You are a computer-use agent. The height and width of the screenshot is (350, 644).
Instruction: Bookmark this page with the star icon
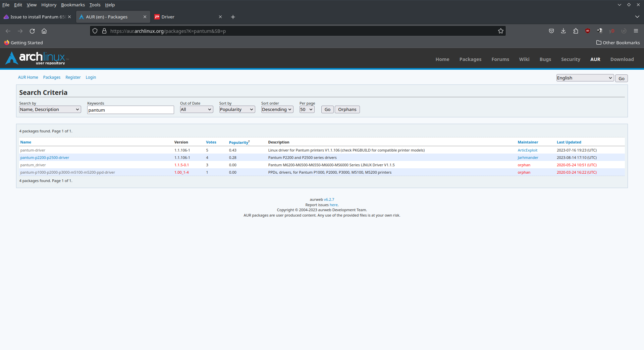(500, 31)
